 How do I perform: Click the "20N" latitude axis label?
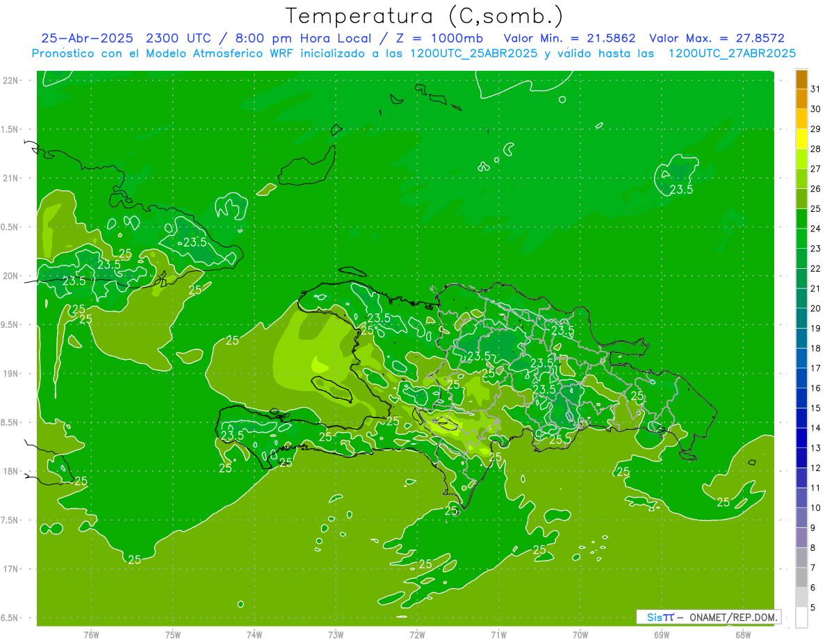[x=11, y=276]
